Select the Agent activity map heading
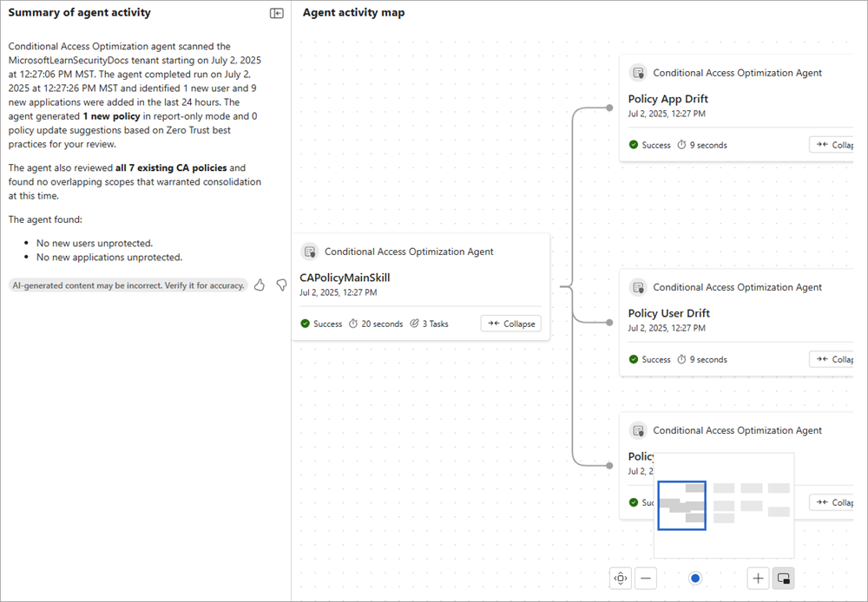868x602 pixels. coord(354,12)
